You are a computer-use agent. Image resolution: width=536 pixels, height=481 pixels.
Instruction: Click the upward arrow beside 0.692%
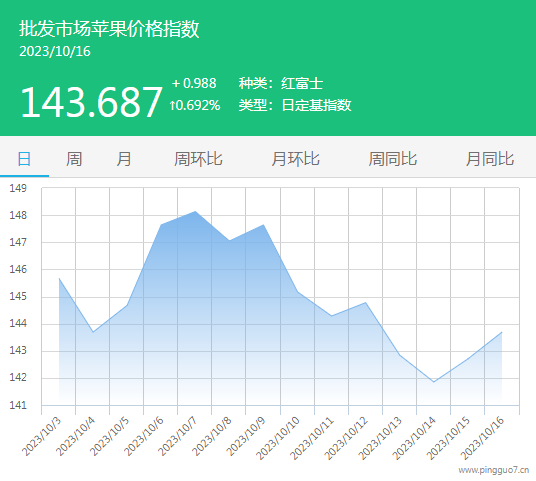tap(173, 105)
